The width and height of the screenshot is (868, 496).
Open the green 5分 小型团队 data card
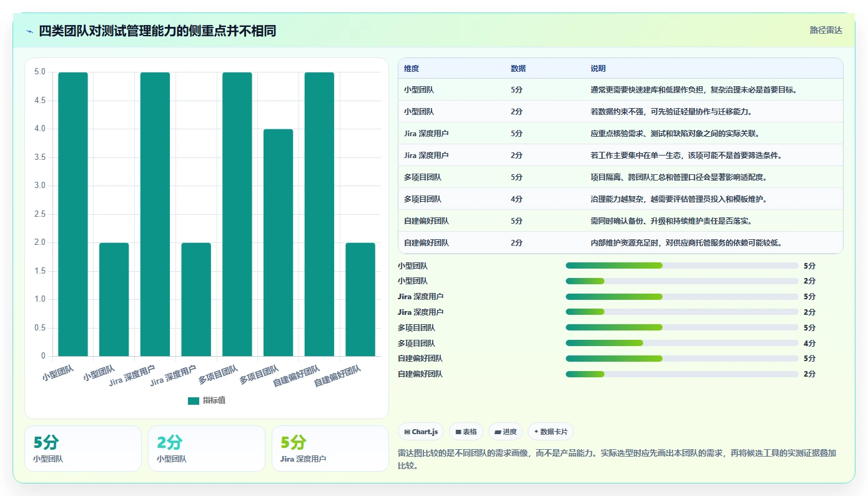(83, 449)
